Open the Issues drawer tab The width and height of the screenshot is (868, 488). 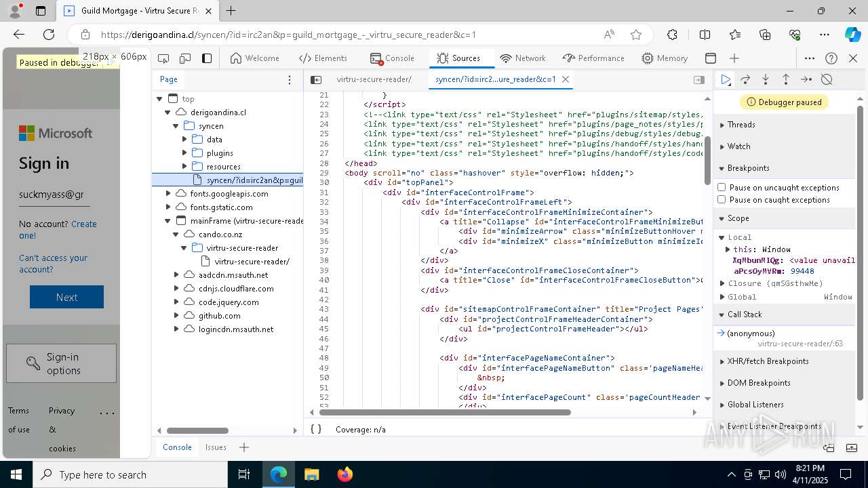(216, 447)
